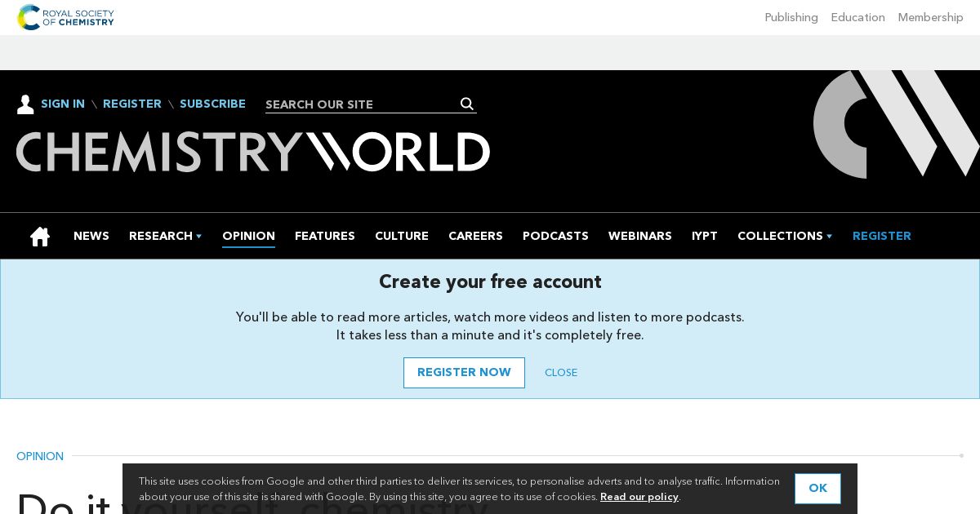
Task: Click the Subscribe link
Action: (212, 104)
